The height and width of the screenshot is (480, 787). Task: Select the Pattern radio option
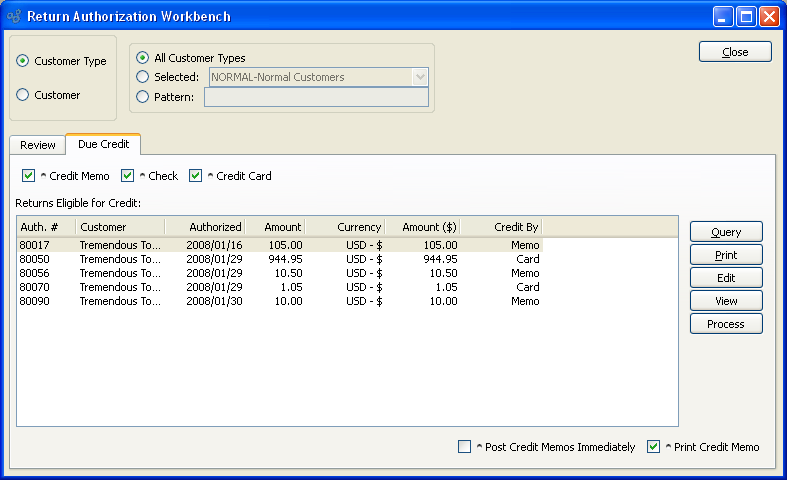143,97
